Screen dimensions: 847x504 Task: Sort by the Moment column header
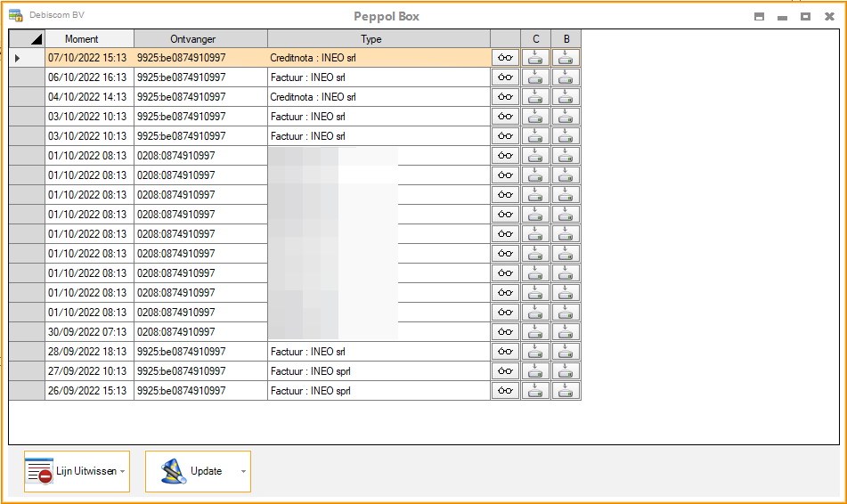coord(89,39)
